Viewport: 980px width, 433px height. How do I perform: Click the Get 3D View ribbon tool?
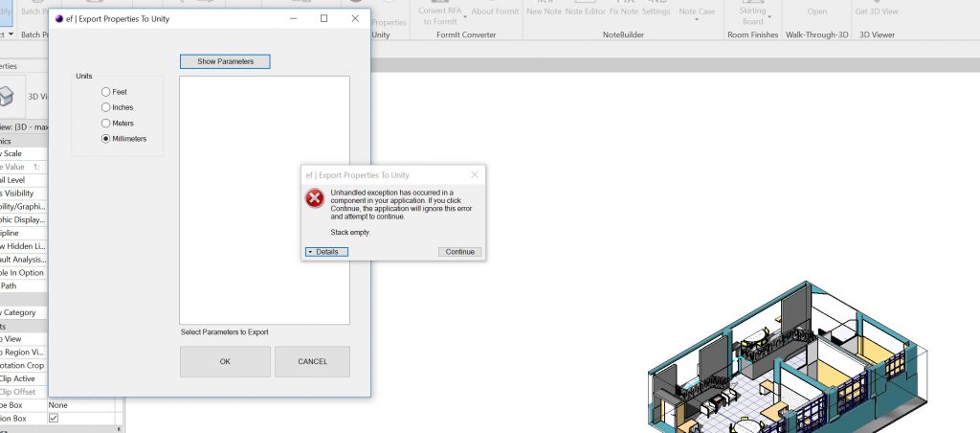(x=877, y=11)
